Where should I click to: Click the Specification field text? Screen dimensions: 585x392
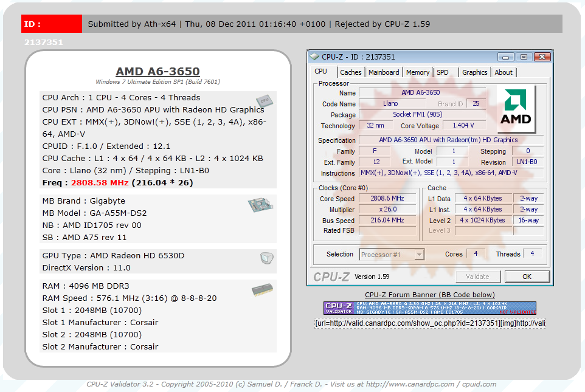[x=451, y=140]
